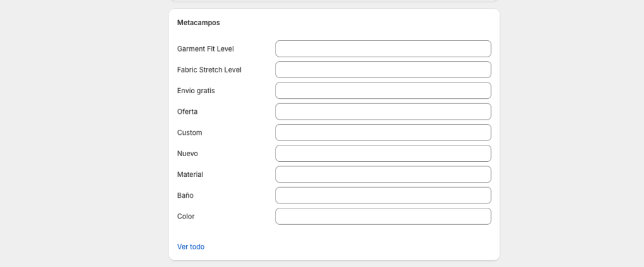
Task: Click into the Oferta metafield box
Action: [x=383, y=111]
